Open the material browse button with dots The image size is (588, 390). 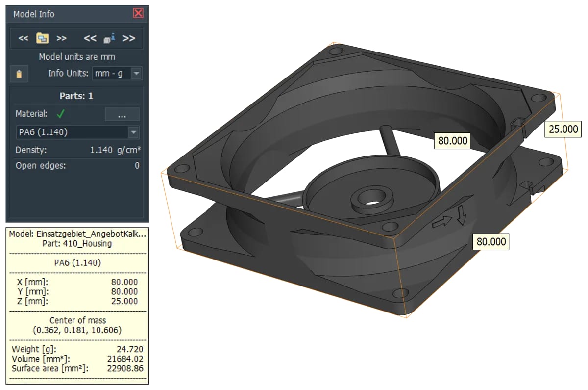pyautogui.click(x=122, y=114)
